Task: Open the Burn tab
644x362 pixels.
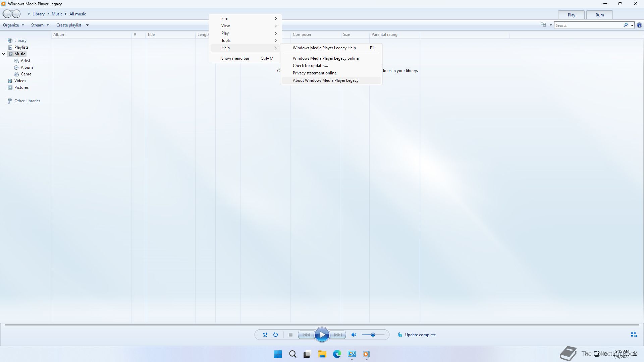Action: (x=599, y=15)
